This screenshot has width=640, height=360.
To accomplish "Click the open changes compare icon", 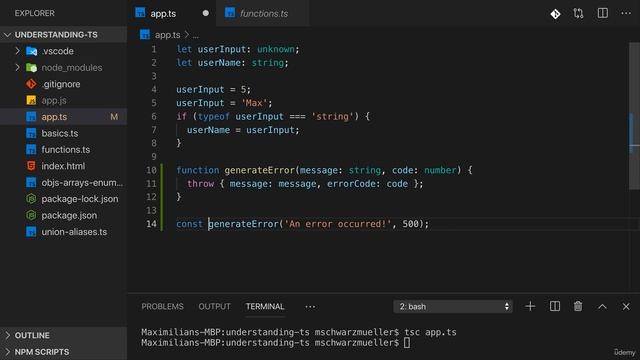I will [x=578, y=13].
